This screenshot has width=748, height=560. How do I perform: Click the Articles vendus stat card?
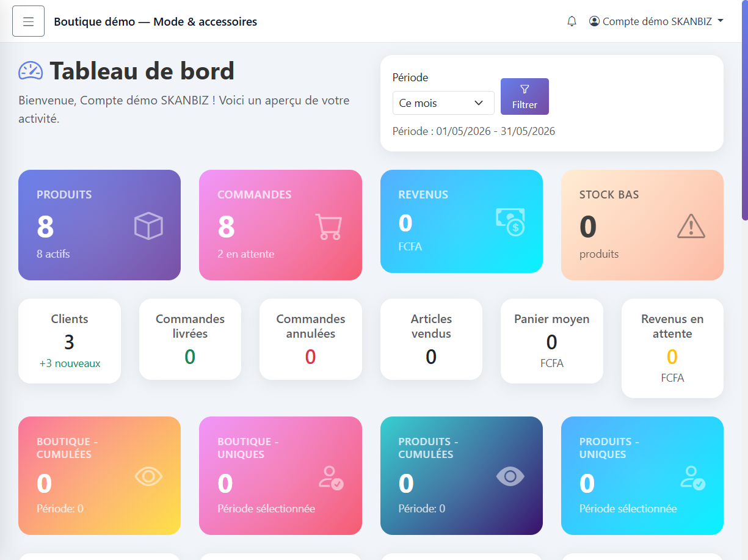431,339
